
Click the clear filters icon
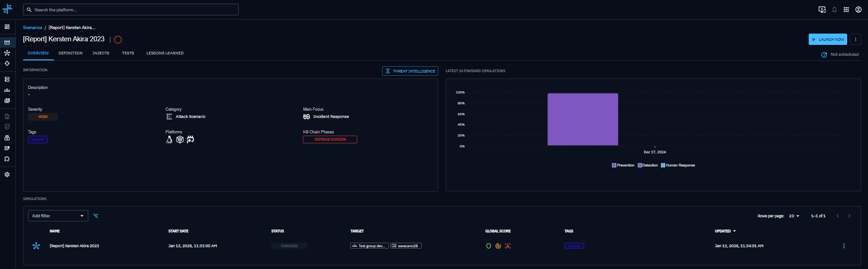(96, 216)
